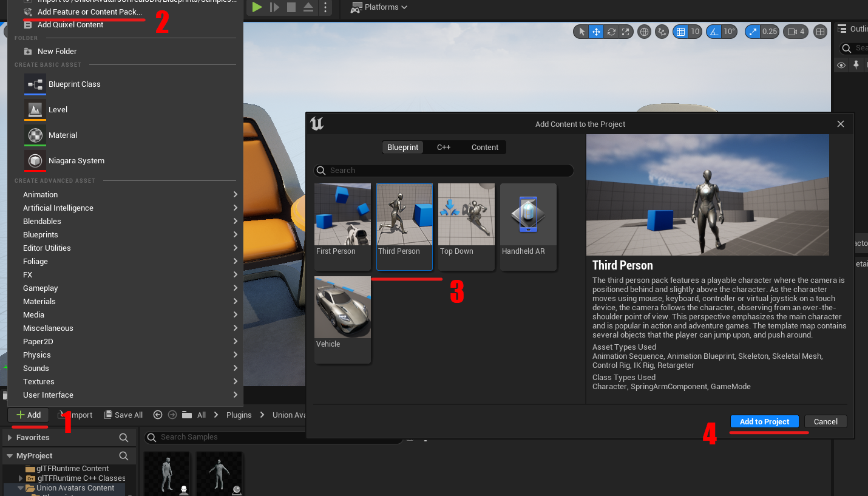
Task: Switch to the Content tab in dialog
Action: [x=485, y=148]
